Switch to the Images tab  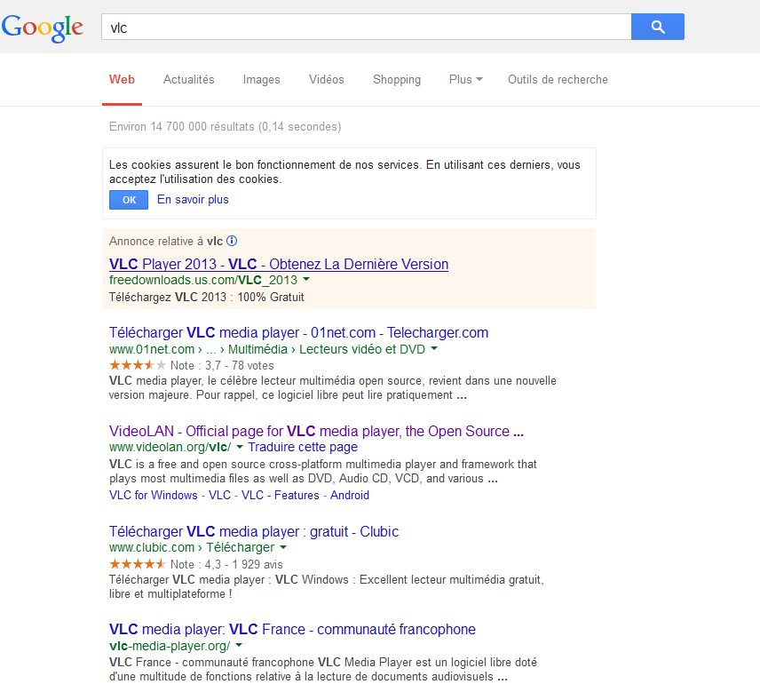click(x=261, y=80)
